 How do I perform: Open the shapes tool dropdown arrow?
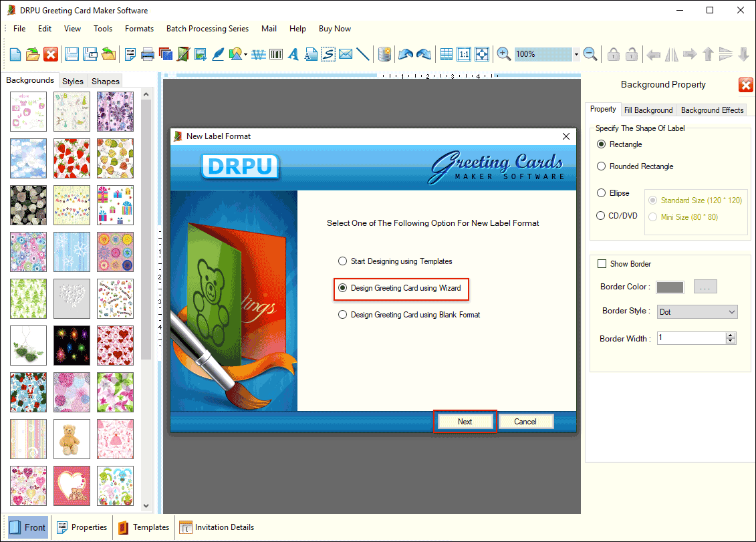tap(245, 55)
